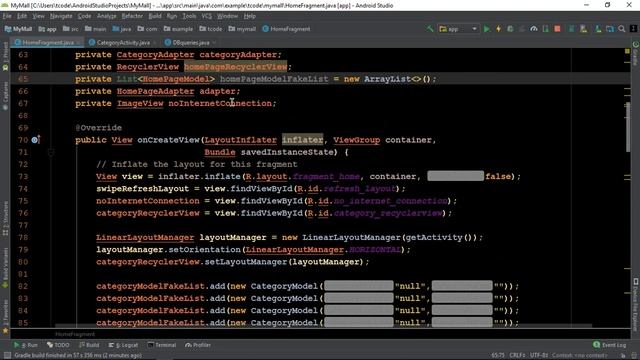
Task: Open the Profile app speedometer icon
Action: 533,29
